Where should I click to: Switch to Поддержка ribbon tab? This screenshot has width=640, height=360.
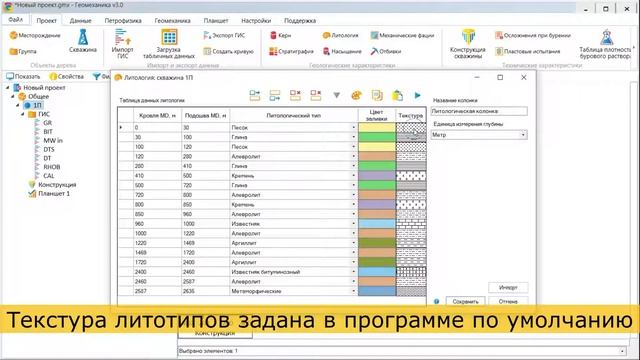pyautogui.click(x=300, y=20)
